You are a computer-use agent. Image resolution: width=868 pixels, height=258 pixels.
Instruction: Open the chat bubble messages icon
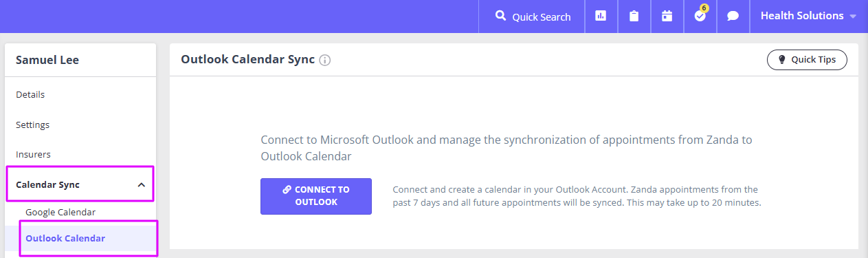(733, 16)
